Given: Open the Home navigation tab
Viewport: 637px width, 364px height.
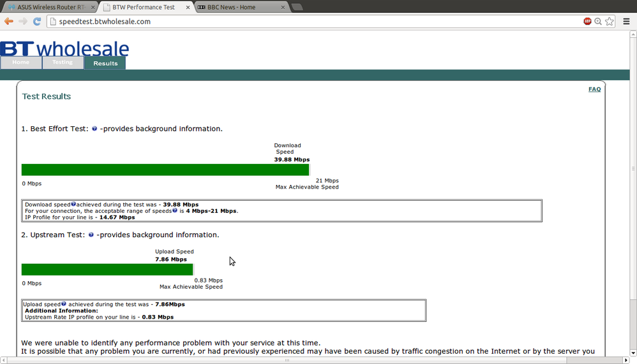Looking at the screenshot, I should [x=20, y=62].
